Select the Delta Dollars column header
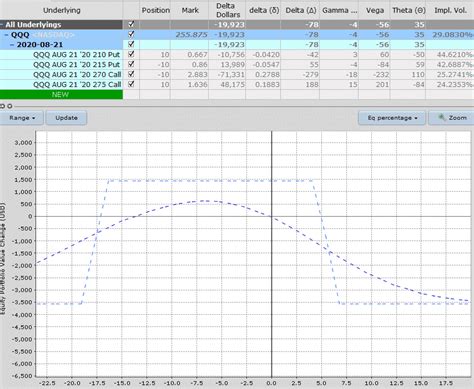Screen dimensions: 474x389 coord(228,10)
